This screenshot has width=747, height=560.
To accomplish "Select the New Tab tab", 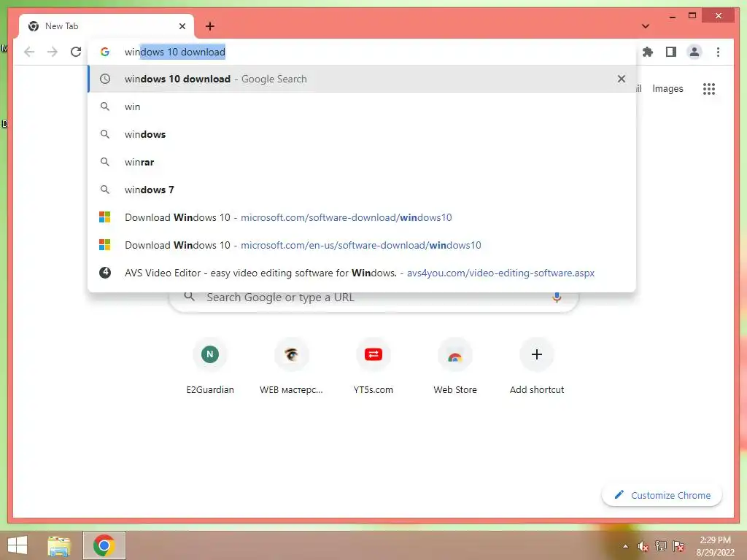I will 107,26.
